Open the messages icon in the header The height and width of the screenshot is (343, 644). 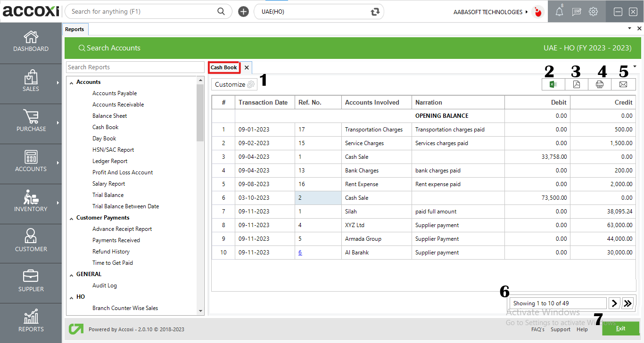click(x=576, y=11)
